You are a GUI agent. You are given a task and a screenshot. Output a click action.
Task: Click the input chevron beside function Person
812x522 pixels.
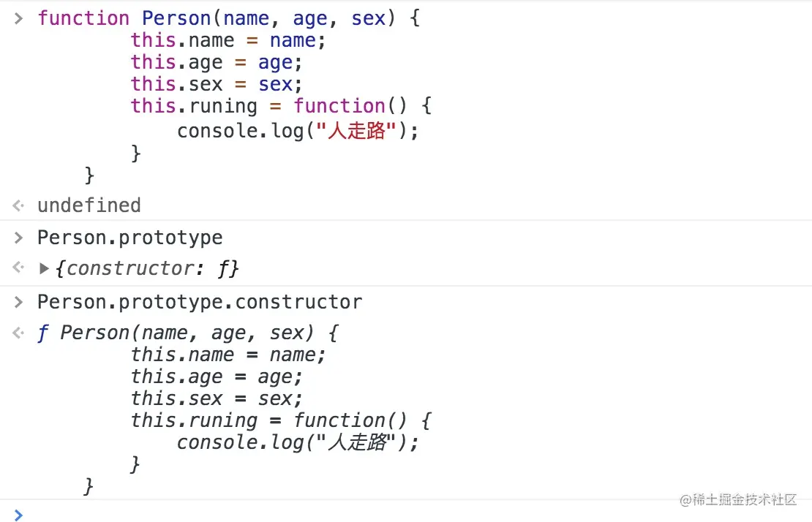pos(19,18)
